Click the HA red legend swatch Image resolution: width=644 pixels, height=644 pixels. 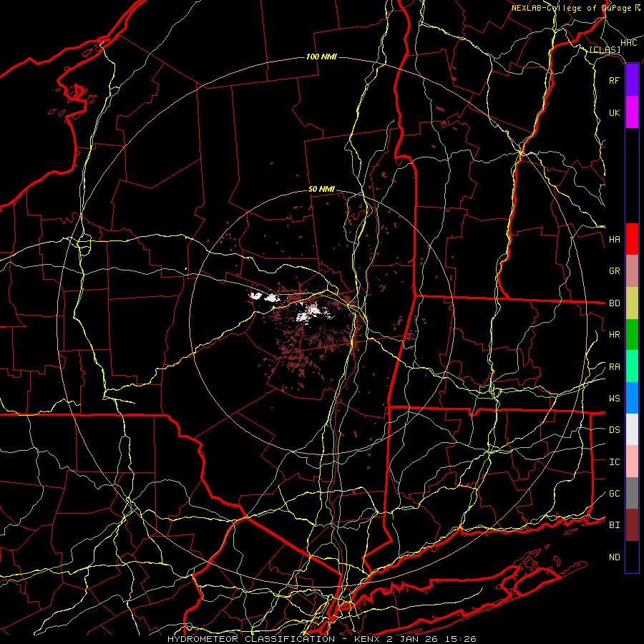pos(632,239)
